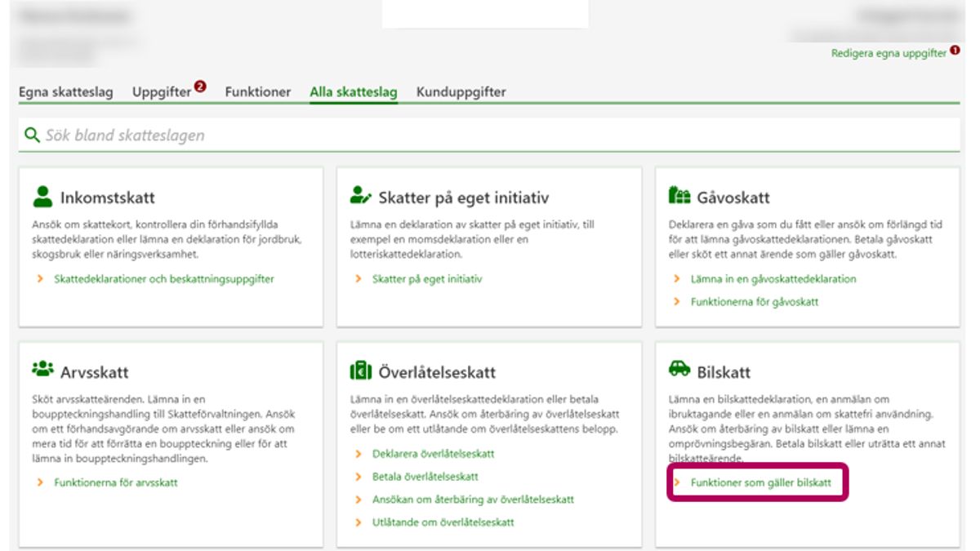Viewport: 980px width, 551px height.
Task: Select the Kunduppgifter tab
Action: pos(461,92)
